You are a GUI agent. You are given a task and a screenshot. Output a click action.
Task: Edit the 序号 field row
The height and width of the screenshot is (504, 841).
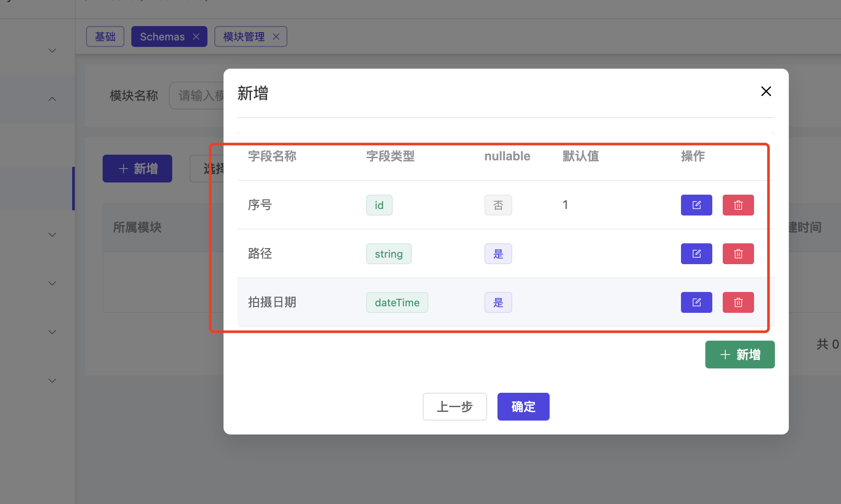(x=696, y=205)
